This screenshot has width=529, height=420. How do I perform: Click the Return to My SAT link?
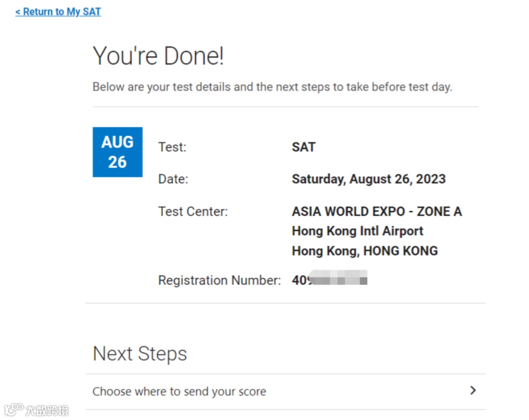58,12
